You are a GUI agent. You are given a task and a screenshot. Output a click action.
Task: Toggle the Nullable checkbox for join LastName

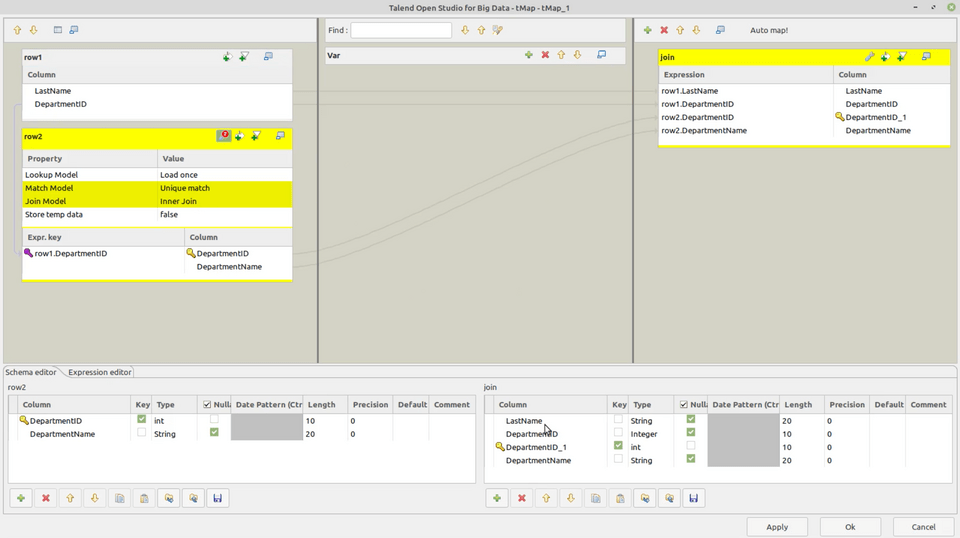click(x=691, y=419)
